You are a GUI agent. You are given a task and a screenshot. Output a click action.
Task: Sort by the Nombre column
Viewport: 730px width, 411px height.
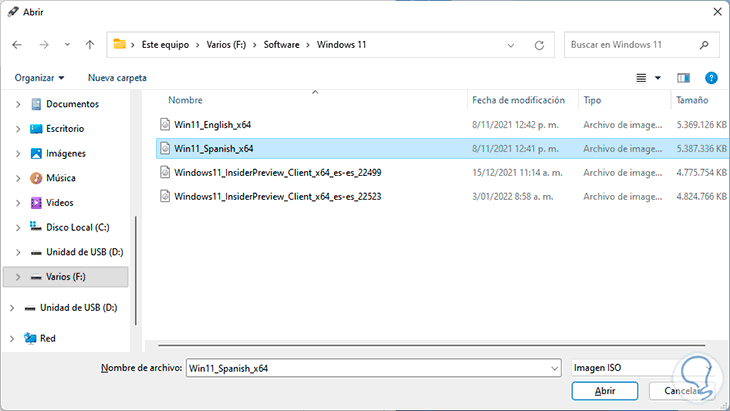click(185, 100)
